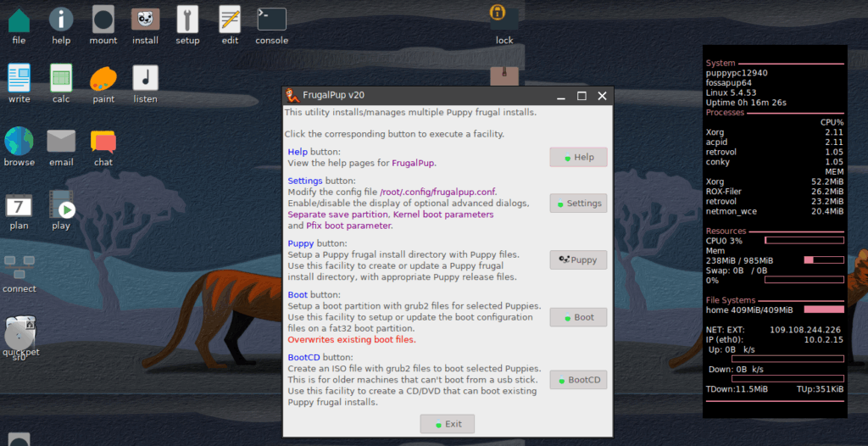Open FrugalPup Settings button
The height and width of the screenshot is (446, 868).
(x=578, y=203)
